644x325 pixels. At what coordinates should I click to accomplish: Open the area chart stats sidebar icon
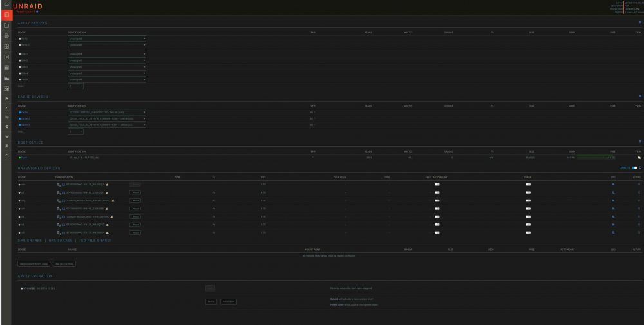point(6,78)
